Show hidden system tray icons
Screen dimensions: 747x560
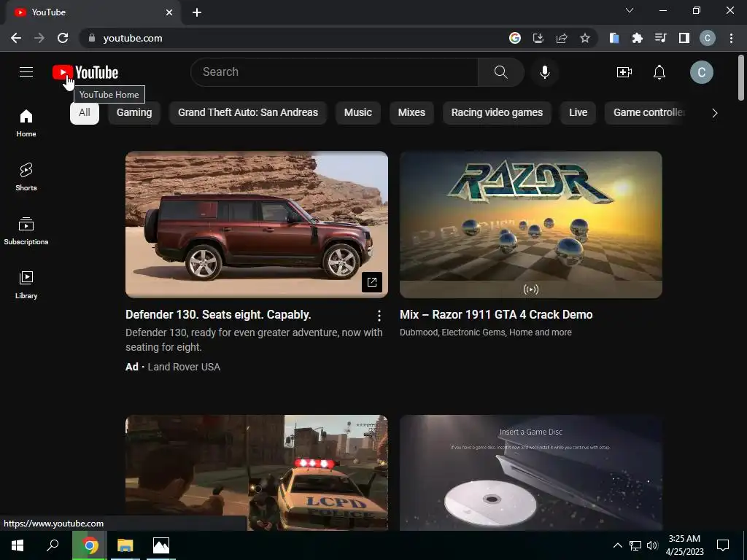[x=617, y=545]
